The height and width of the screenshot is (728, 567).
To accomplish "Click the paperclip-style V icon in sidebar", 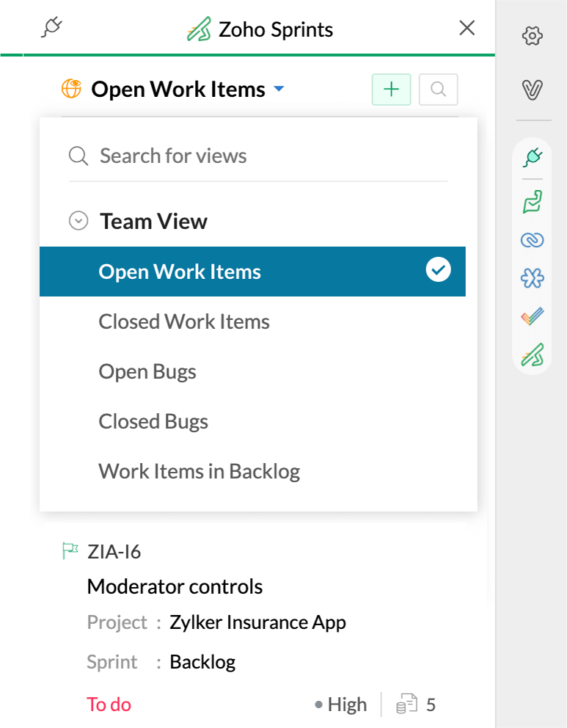I will click(x=532, y=90).
